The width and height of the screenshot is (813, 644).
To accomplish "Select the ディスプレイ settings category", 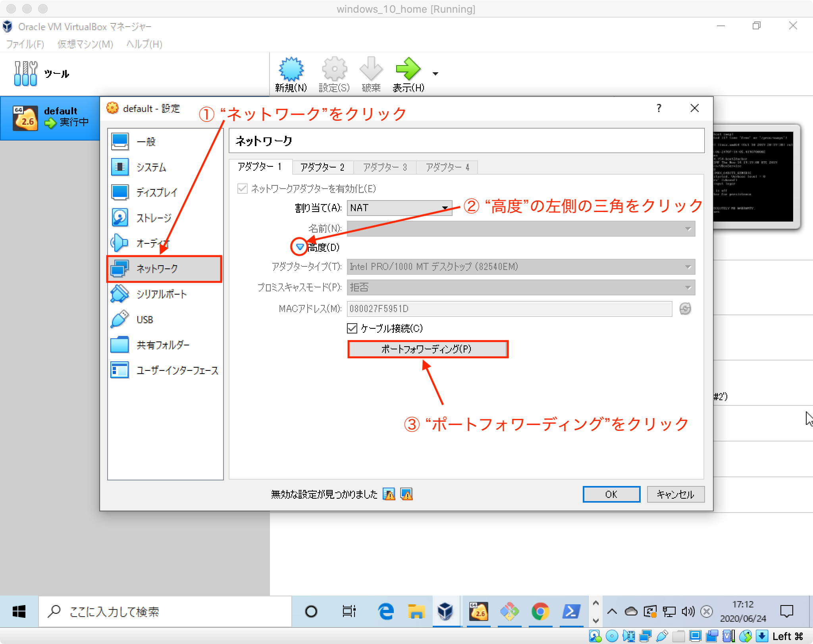I will (156, 193).
